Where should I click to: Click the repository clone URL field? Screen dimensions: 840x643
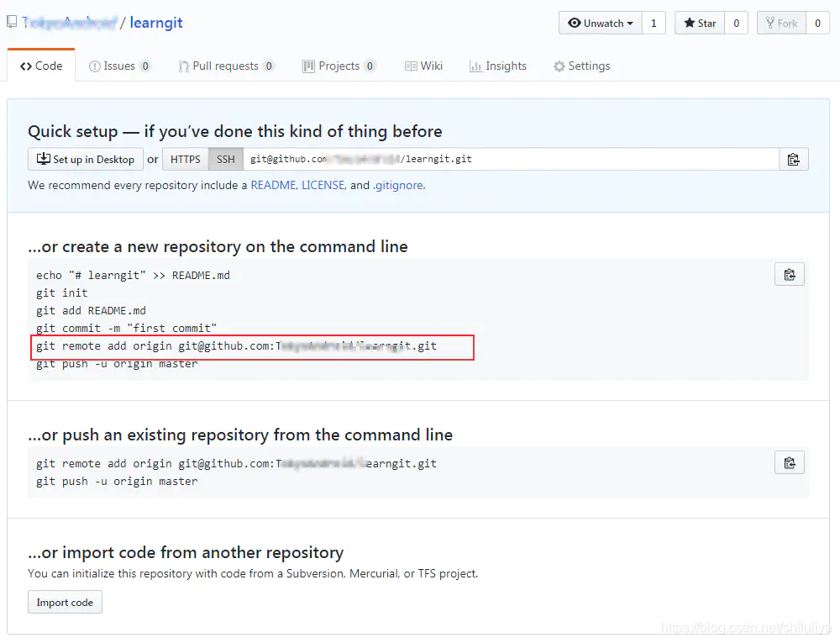click(511, 159)
